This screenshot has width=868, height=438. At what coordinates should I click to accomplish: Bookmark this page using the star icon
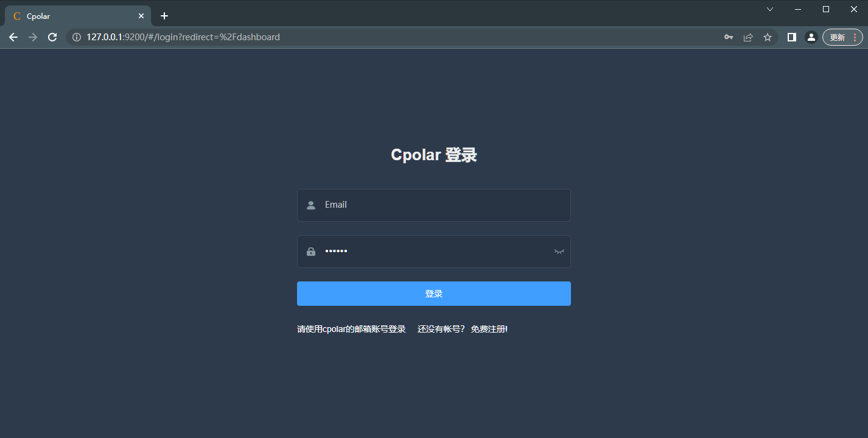click(x=768, y=37)
